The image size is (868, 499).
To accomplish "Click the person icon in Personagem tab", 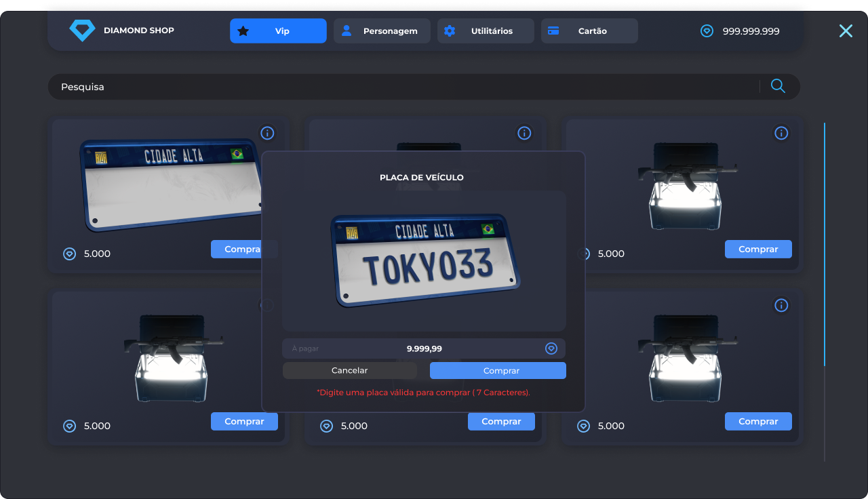I will point(347,31).
